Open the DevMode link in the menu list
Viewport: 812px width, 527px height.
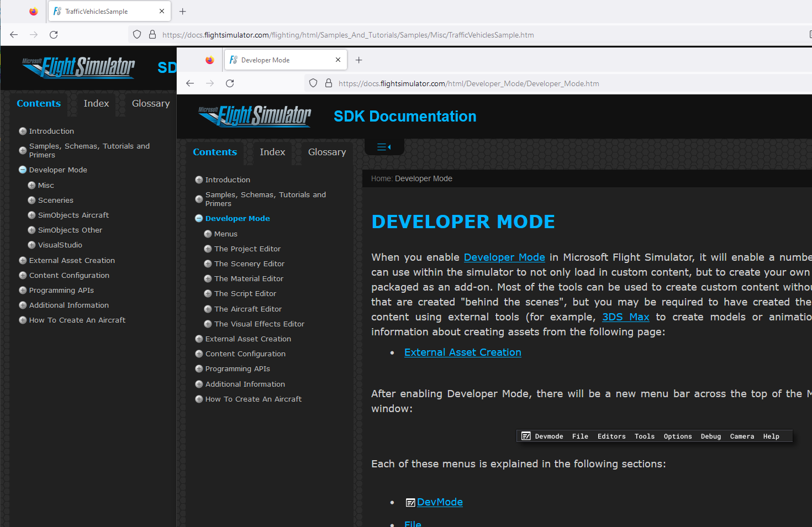[440, 502]
